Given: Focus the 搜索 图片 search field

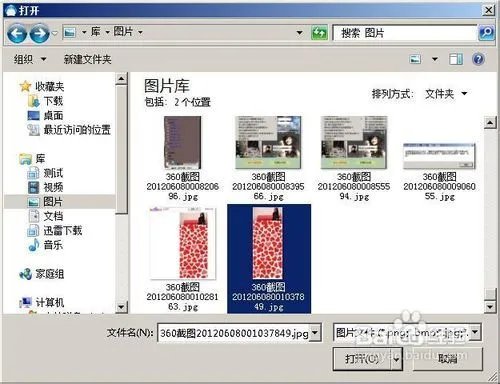Looking at the screenshot, I should pyautogui.click(x=405, y=33).
